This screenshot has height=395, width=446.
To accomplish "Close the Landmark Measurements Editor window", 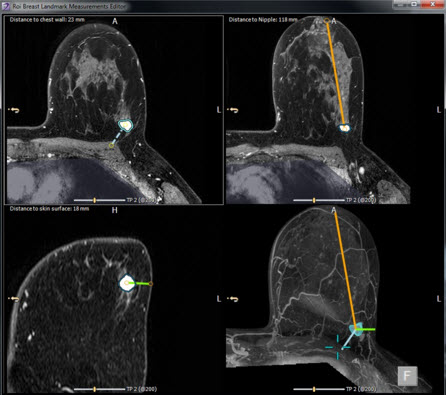I will (432, 4).
